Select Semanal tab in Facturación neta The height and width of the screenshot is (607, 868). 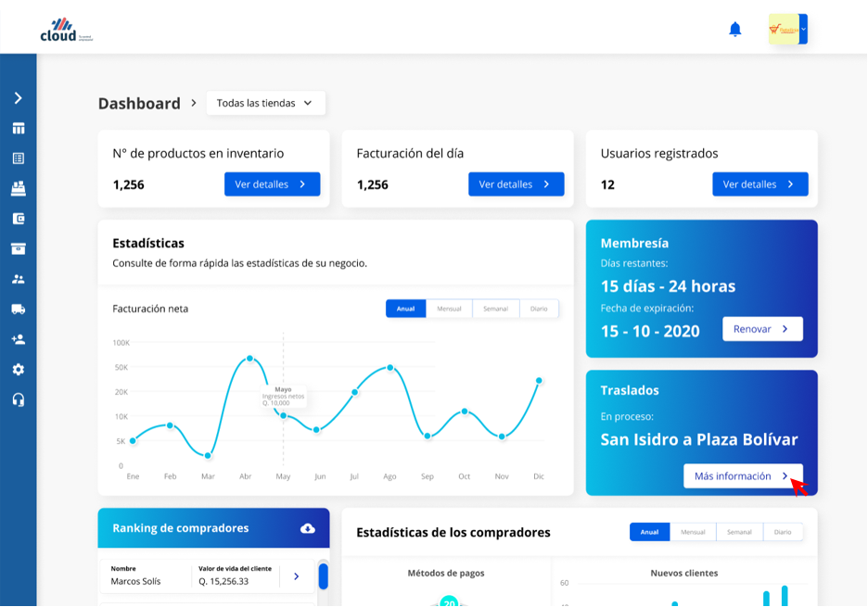pyautogui.click(x=495, y=309)
